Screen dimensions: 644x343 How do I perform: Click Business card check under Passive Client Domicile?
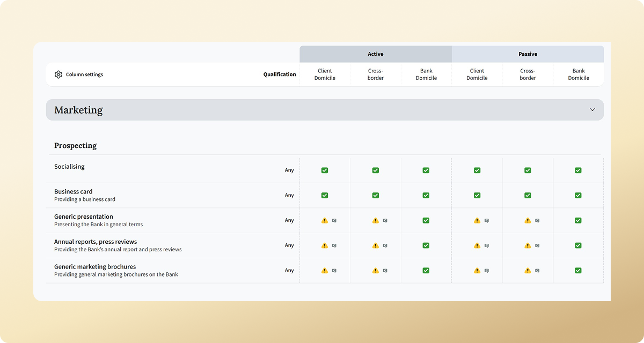[477, 196]
